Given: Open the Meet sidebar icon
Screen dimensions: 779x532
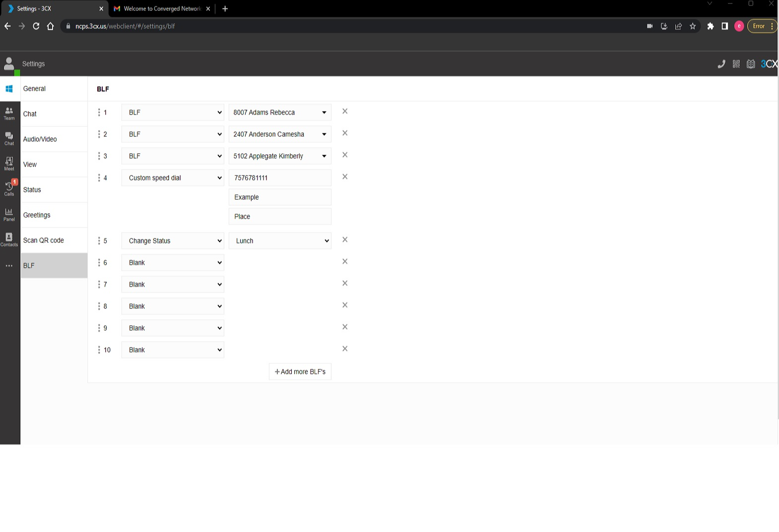Looking at the screenshot, I should pos(9,164).
